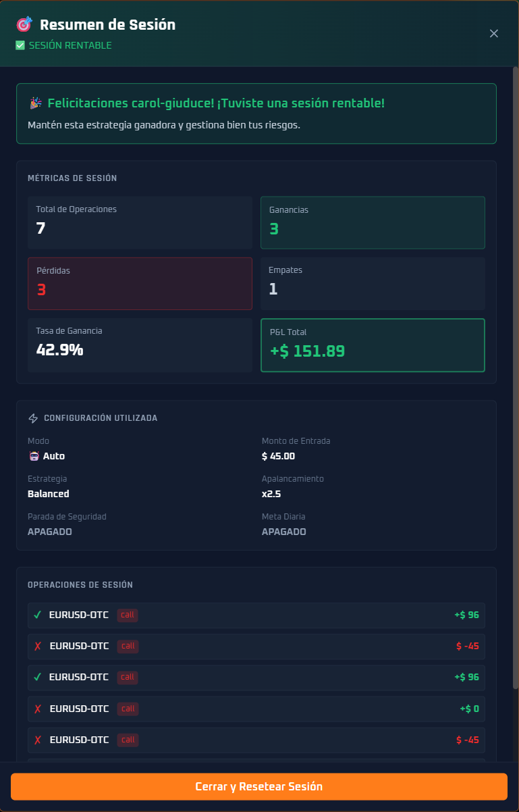Expand the Métricas de Sesión section
This screenshot has width=519, height=812.
72,178
